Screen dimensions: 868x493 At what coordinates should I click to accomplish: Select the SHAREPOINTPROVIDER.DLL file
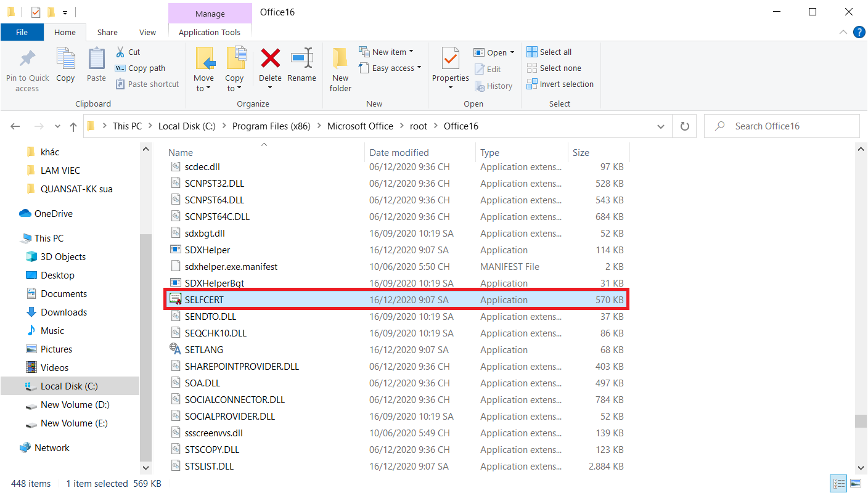[242, 366]
